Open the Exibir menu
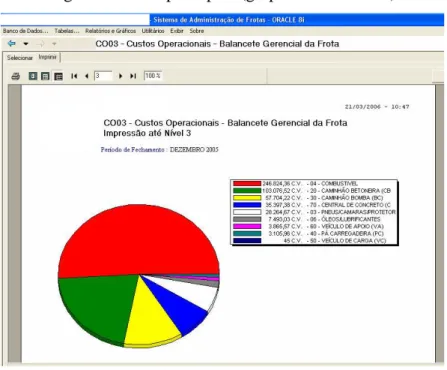The width and height of the screenshot is (447, 370). pyautogui.click(x=177, y=31)
